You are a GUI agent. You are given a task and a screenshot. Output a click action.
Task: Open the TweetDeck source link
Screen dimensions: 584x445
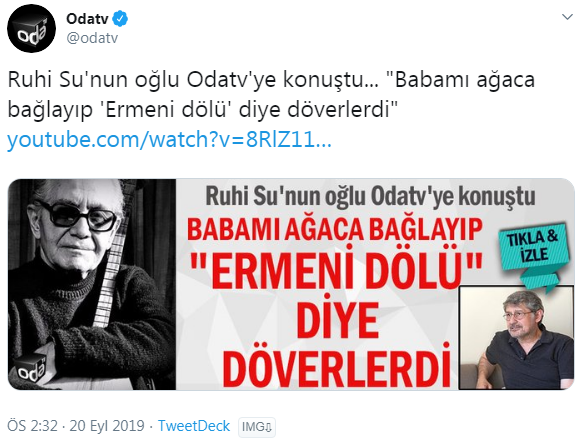pos(194,426)
